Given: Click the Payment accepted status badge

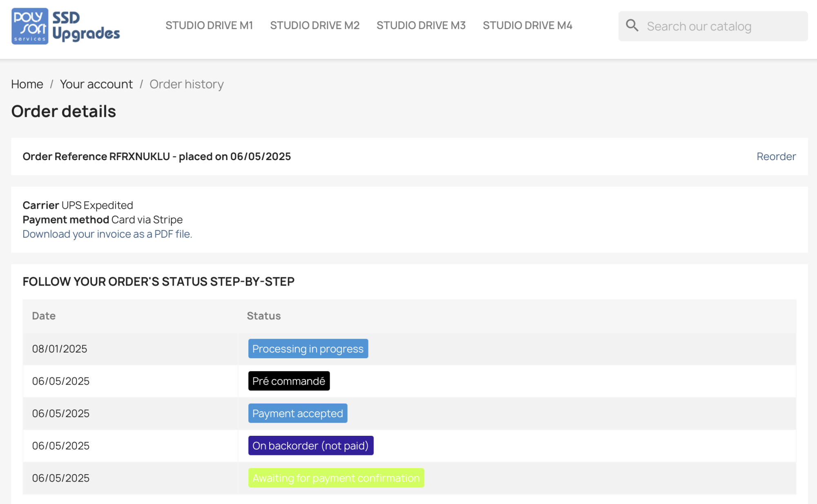Looking at the screenshot, I should tap(297, 413).
